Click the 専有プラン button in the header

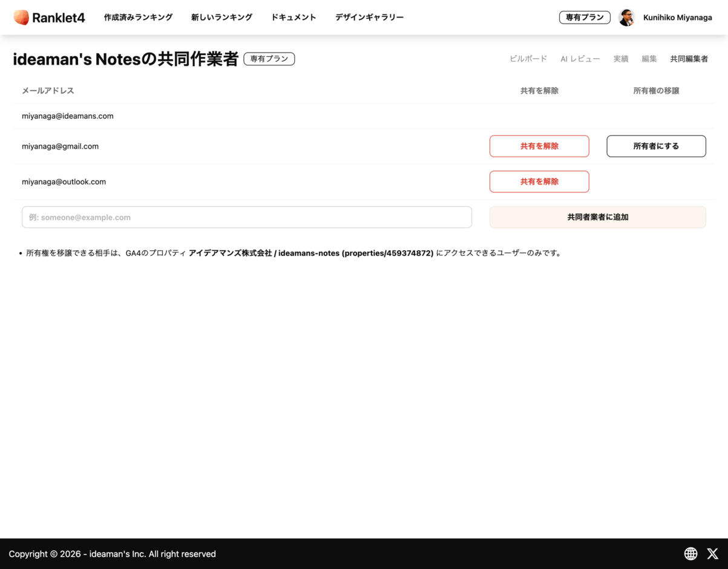pos(584,17)
